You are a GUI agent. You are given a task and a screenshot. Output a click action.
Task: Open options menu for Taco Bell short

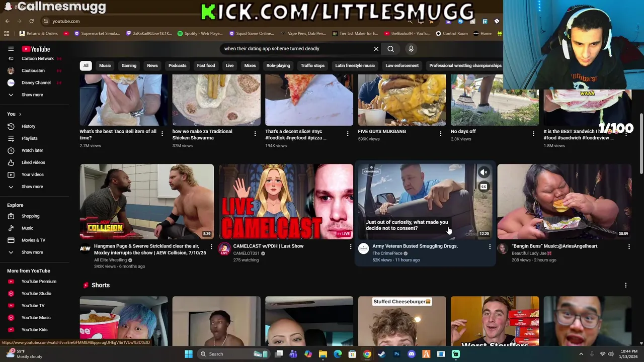(162, 134)
